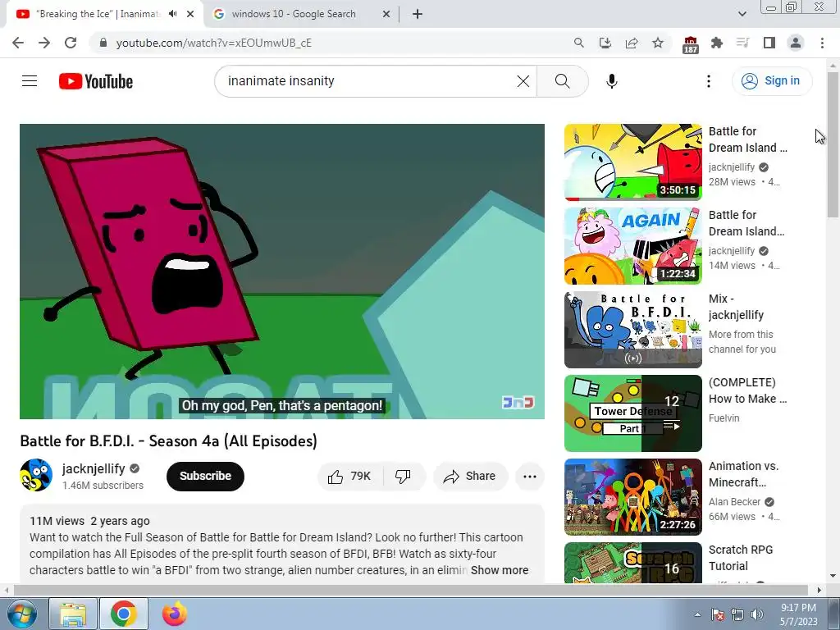Viewport: 840px width, 630px height.
Task: Open a new tab
Action: pyautogui.click(x=418, y=14)
